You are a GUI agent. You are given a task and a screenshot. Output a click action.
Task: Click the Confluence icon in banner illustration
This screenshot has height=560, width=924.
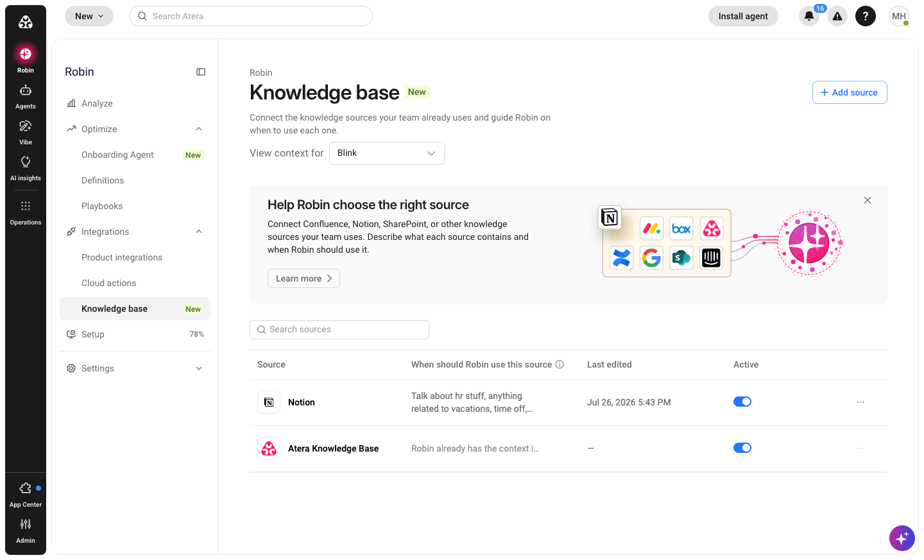click(622, 258)
